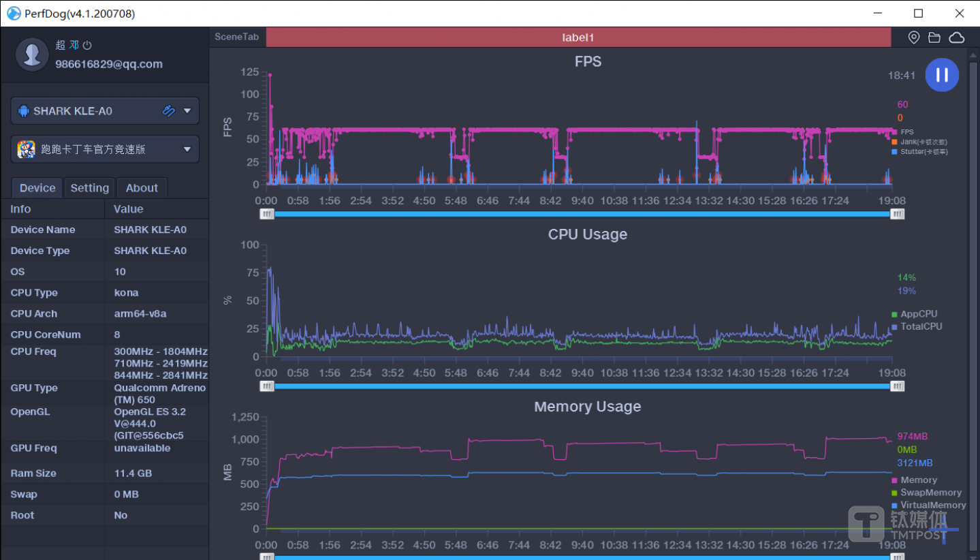Click the Android robot icon for SHARK KLE-A0

(24, 111)
